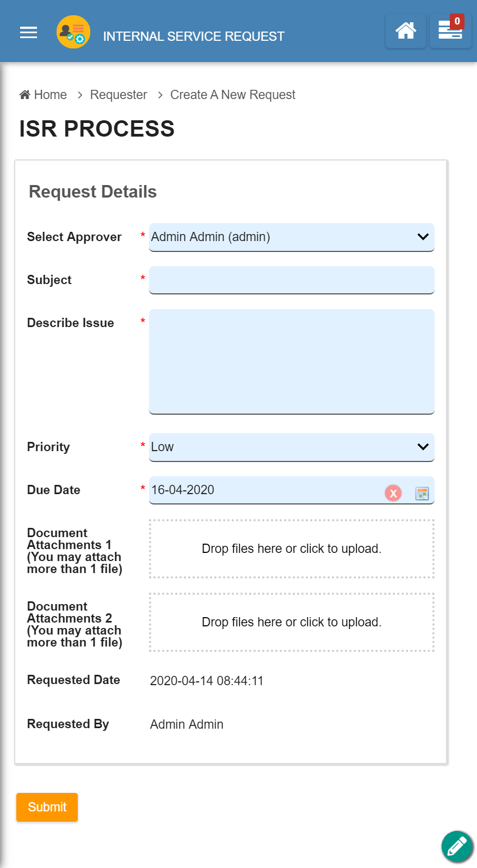
Task: Open the Priority dropdown
Action: pos(292,447)
